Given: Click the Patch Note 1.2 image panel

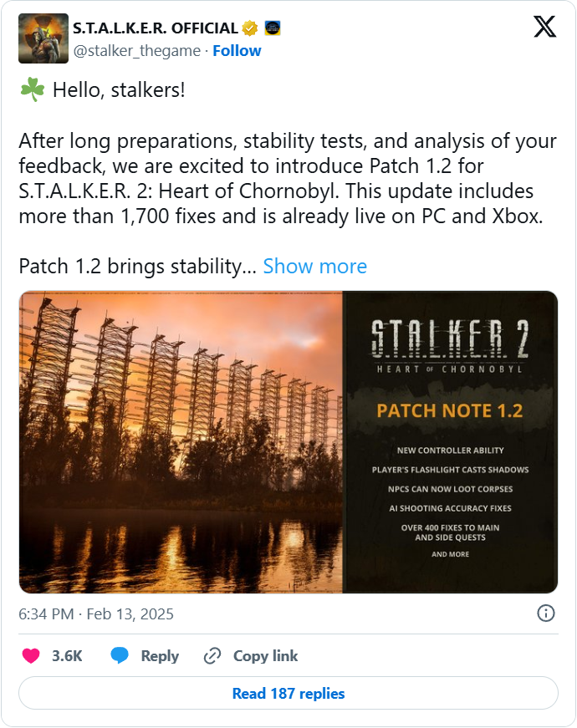Looking at the screenshot, I should (x=450, y=442).
